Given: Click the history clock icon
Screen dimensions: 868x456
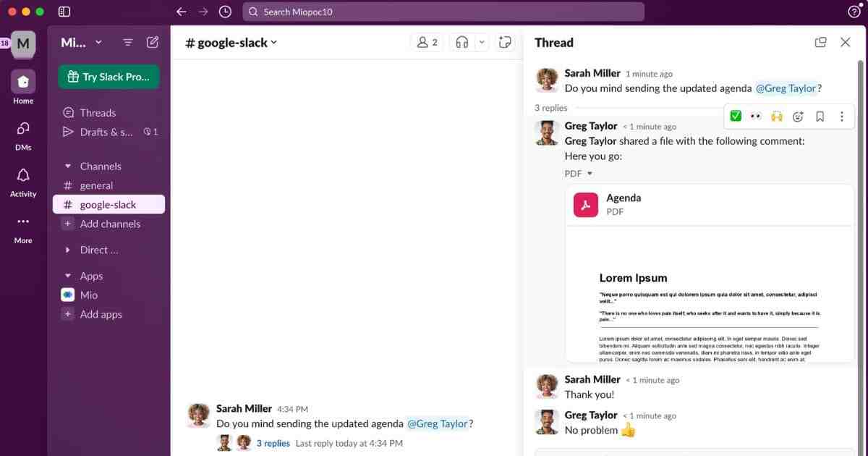Looking at the screenshot, I should (x=225, y=12).
